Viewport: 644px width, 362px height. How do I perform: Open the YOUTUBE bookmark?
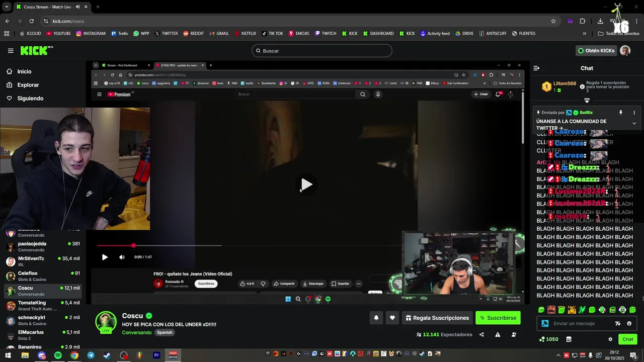58,34
